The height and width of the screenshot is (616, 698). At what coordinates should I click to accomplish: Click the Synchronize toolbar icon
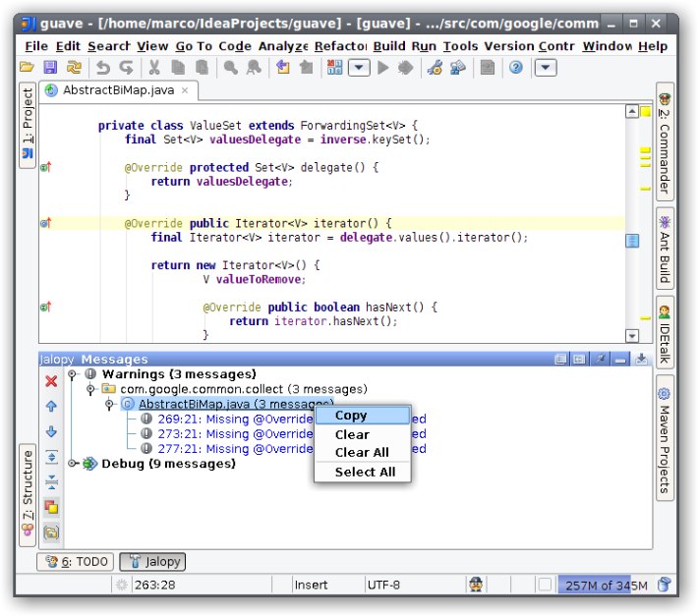coord(74,68)
